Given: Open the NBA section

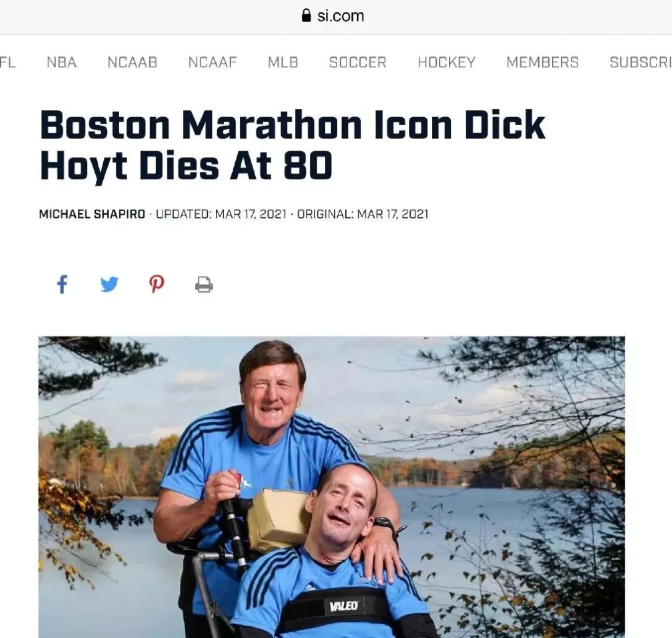Looking at the screenshot, I should pos(62,62).
